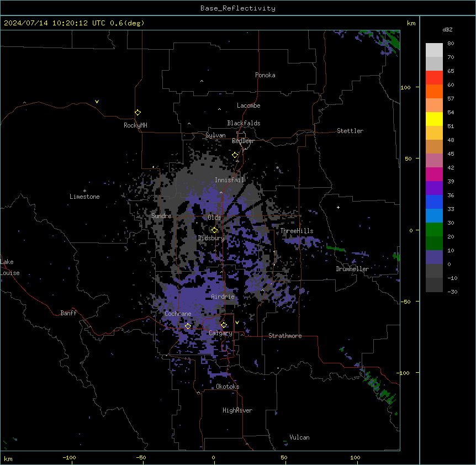The height and width of the screenshot is (465, 476).
Task: Select the light gray legend swatch at 80
Action: (x=434, y=50)
